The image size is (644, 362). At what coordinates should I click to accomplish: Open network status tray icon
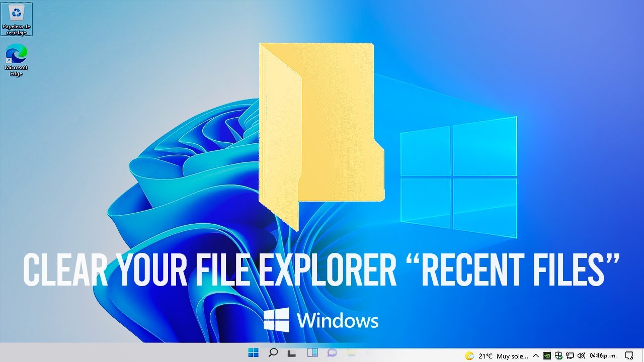point(570,355)
